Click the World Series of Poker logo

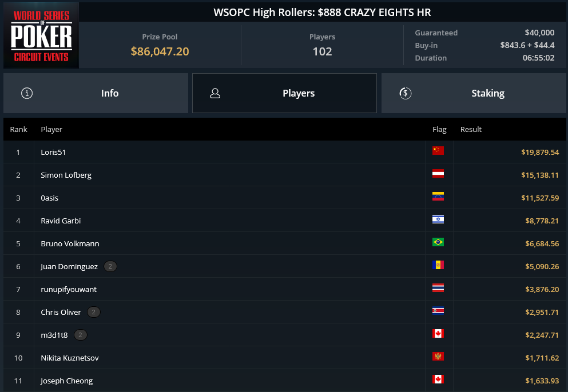(41, 35)
